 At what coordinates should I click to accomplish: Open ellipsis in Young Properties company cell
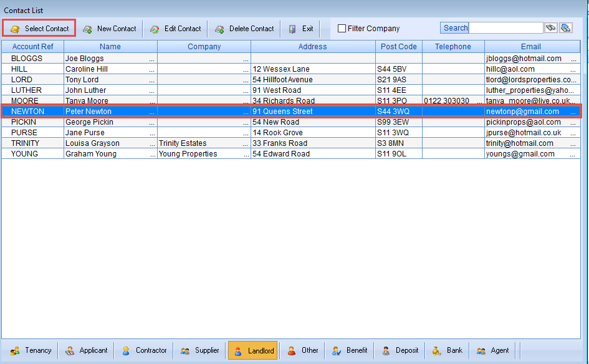tap(246, 155)
